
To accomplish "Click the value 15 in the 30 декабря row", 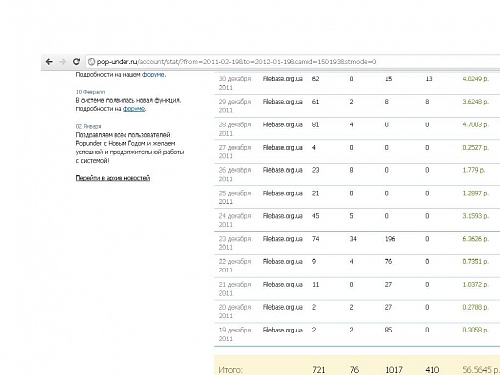I will (x=388, y=79).
